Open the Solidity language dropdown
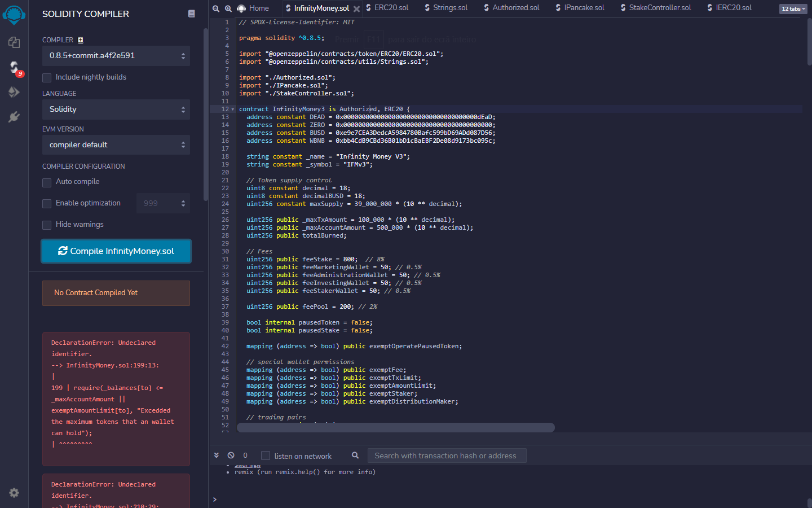This screenshot has width=812, height=508. [116, 110]
